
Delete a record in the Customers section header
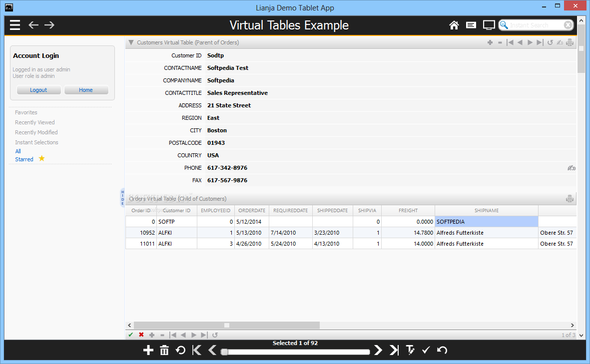500,42
